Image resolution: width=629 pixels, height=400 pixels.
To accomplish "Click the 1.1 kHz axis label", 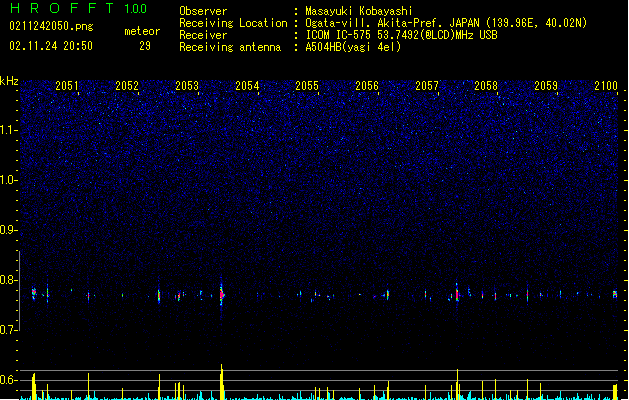I will click(x=9, y=130).
